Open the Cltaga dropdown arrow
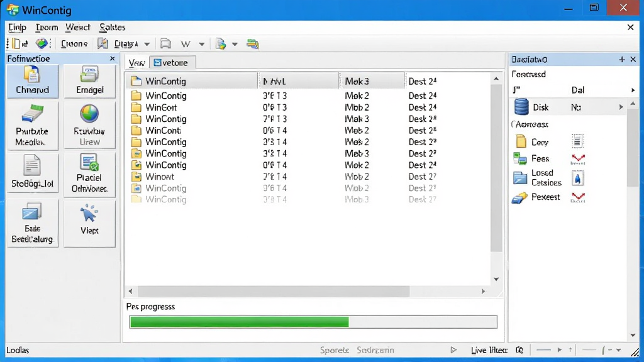This screenshot has height=362, width=644. 147,44
